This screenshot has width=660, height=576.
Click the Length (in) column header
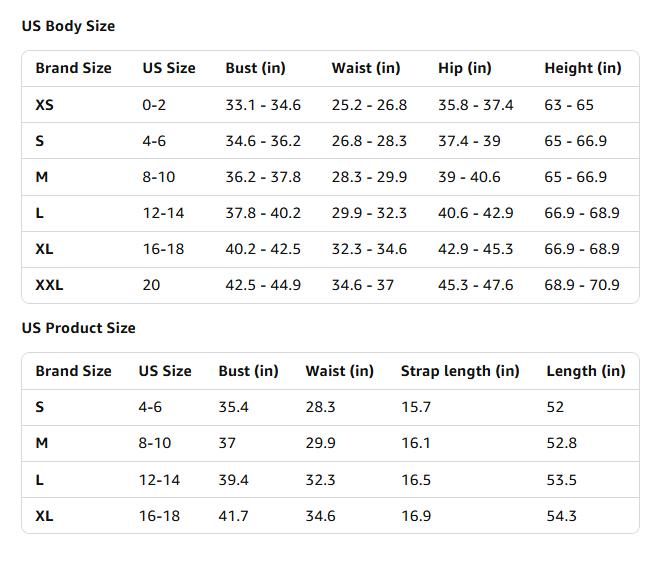click(x=586, y=371)
